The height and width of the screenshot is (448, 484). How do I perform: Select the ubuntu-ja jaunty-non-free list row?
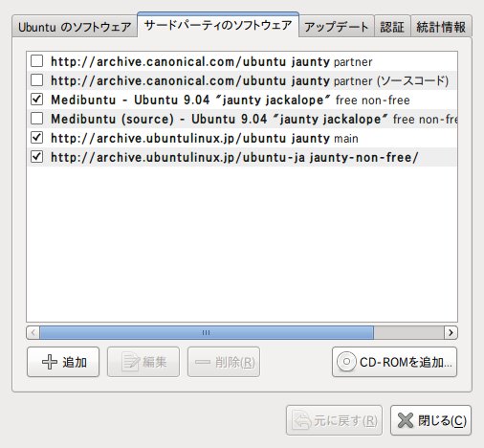(242, 157)
